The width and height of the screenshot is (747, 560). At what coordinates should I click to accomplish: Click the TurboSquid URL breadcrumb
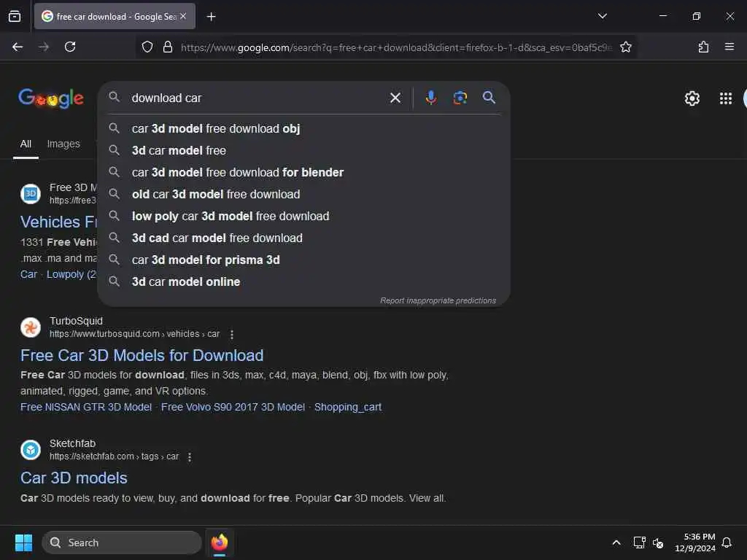click(x=134, y=334)
